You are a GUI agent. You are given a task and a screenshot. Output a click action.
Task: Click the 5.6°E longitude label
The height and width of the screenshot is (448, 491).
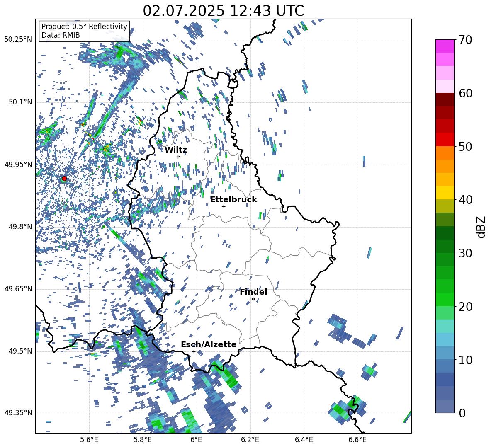pos(89,440)
